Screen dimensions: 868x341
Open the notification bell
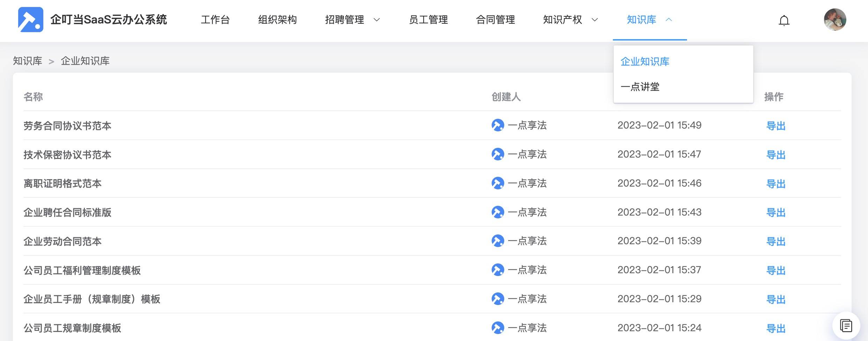click(x=784, y=20)
